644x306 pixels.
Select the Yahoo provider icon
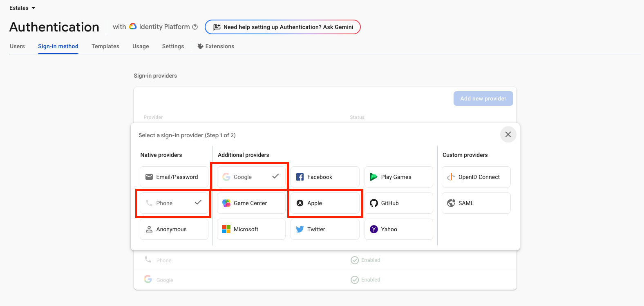(x=373, y=229)
